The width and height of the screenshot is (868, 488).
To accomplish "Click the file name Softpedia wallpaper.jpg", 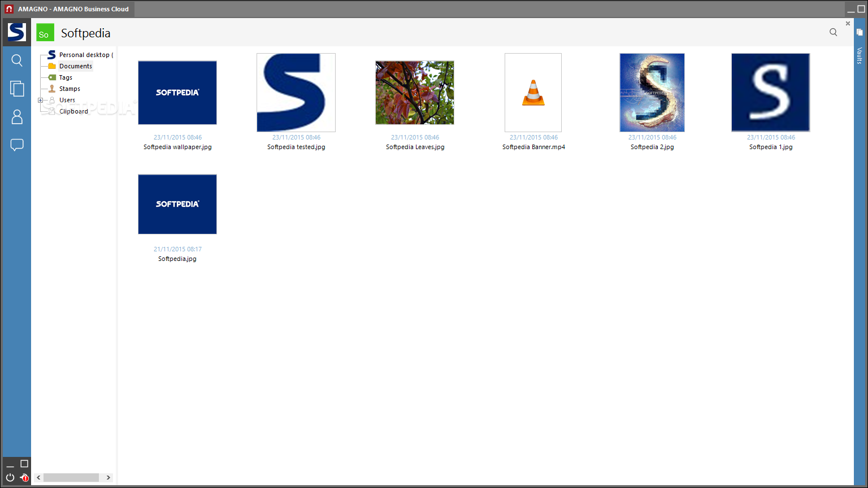I will click(x=177, y=147).
